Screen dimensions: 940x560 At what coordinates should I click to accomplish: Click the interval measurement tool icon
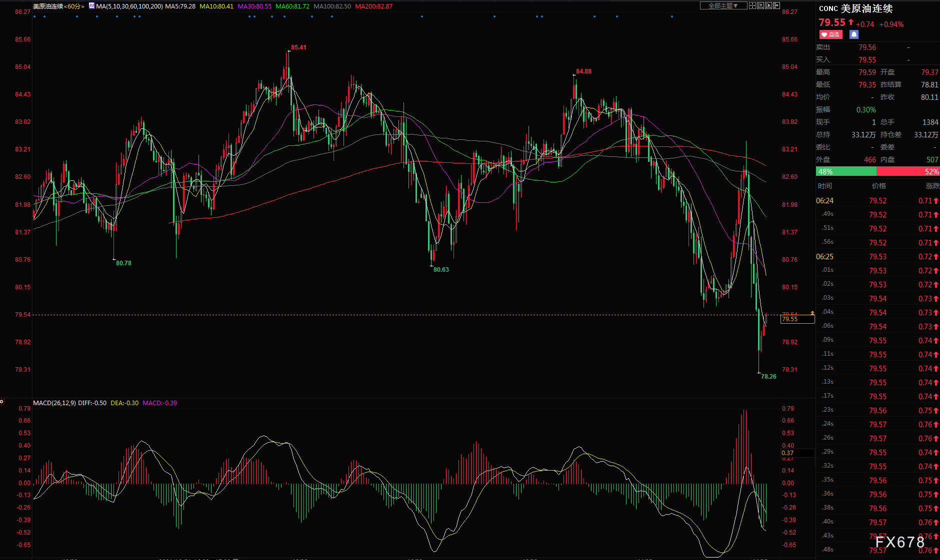tap(760, 5)
